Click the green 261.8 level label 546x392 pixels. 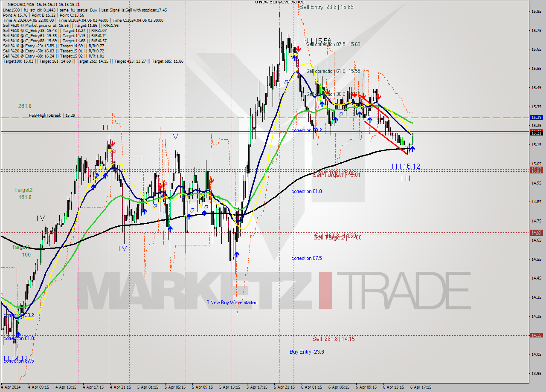tap(25, 106)
